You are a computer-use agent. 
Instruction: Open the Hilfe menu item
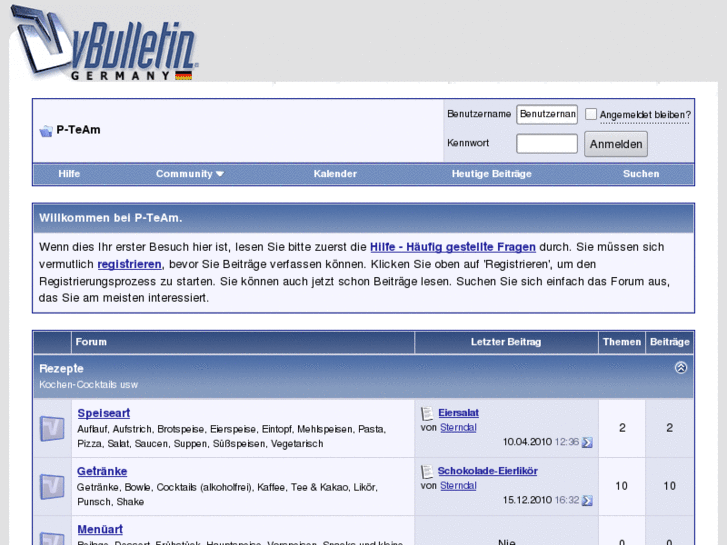click(x=69, y=174)
